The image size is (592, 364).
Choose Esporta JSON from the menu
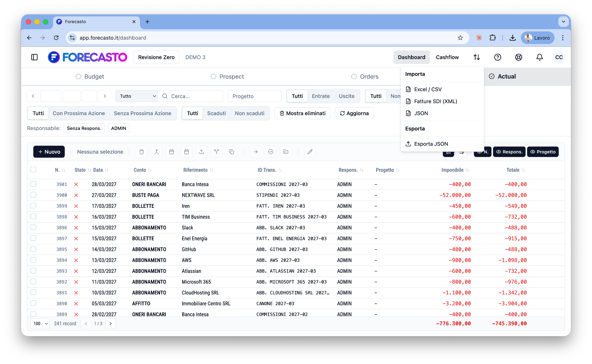click(430, 144)
